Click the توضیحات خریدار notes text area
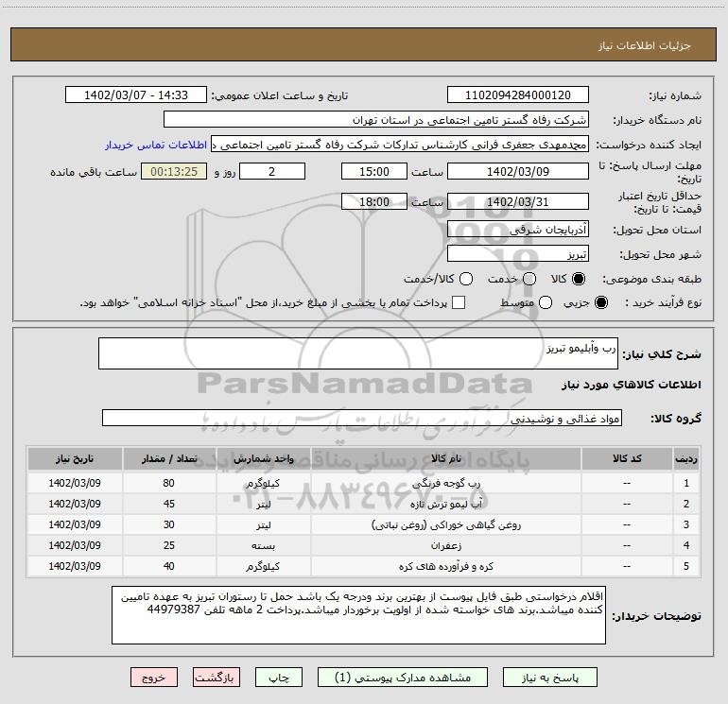This screenshot has width=728, height=704. (x=358, y=615)
